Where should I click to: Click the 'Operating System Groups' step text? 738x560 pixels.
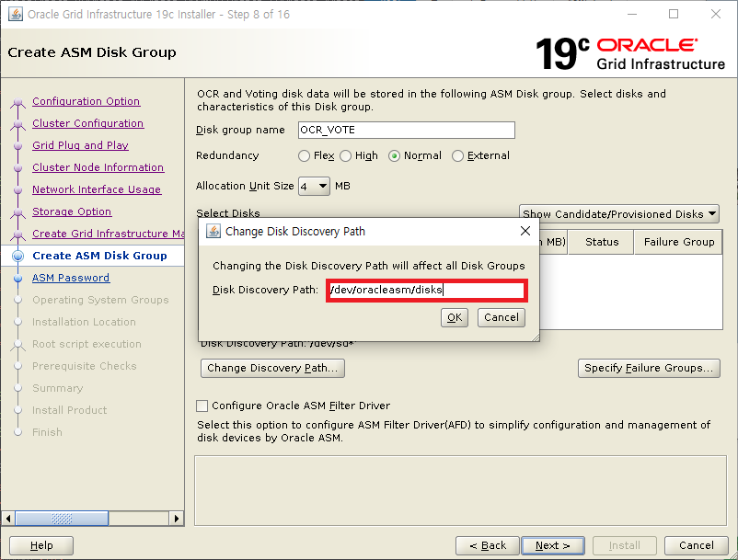point(100,300)
